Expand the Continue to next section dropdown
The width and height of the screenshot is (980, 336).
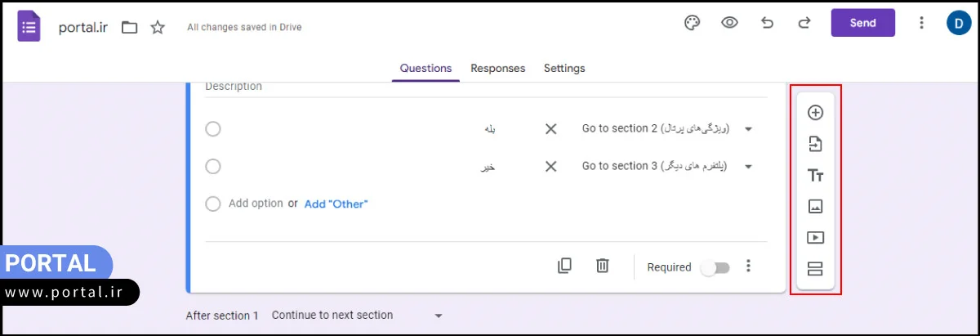pos(439,316)
